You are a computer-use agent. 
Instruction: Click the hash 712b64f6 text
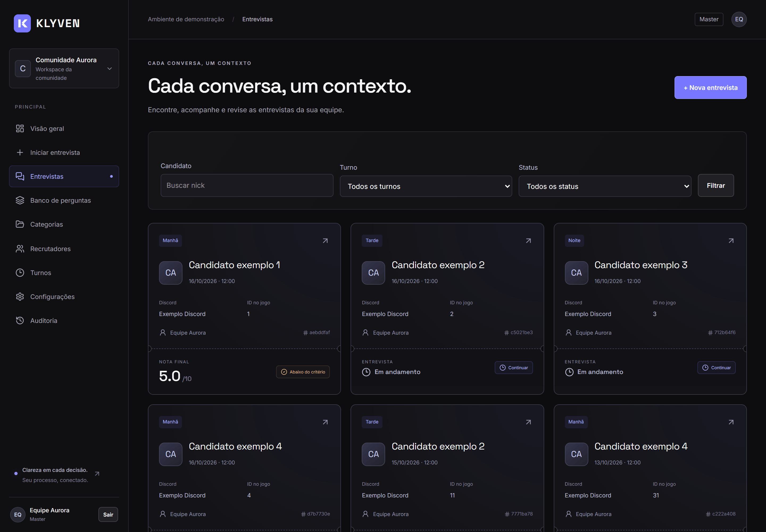pyautogui.click(x=721, y=332)
